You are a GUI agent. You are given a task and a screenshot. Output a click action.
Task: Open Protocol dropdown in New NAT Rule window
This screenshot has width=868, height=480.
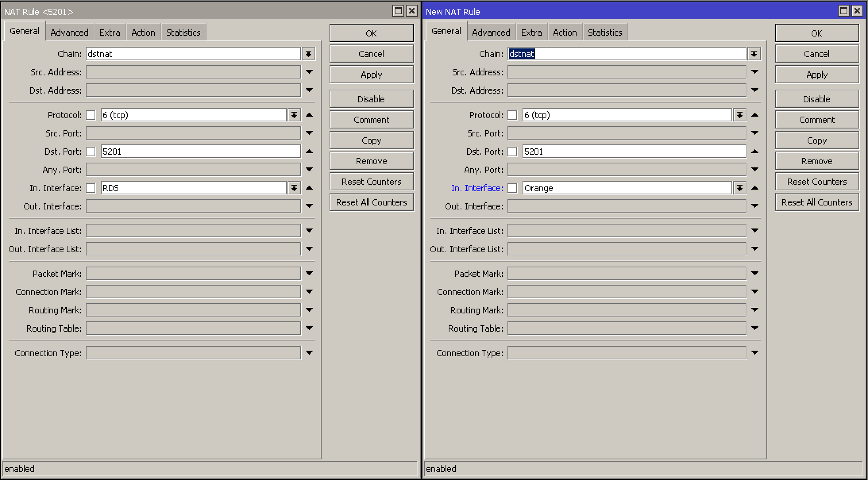pyautogui.click(x=739, y=115)
